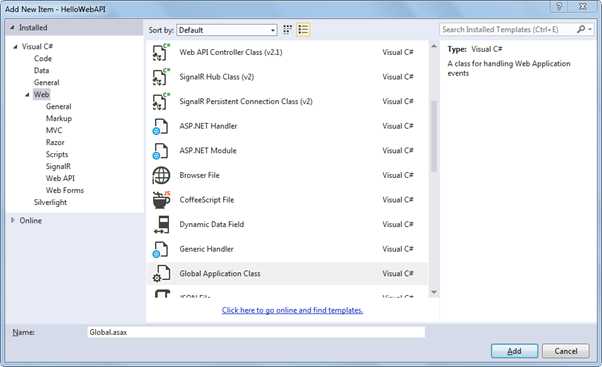Screen dimensions: 602x367
Task: Select the SignalR category
Action: tap(58, 166)
